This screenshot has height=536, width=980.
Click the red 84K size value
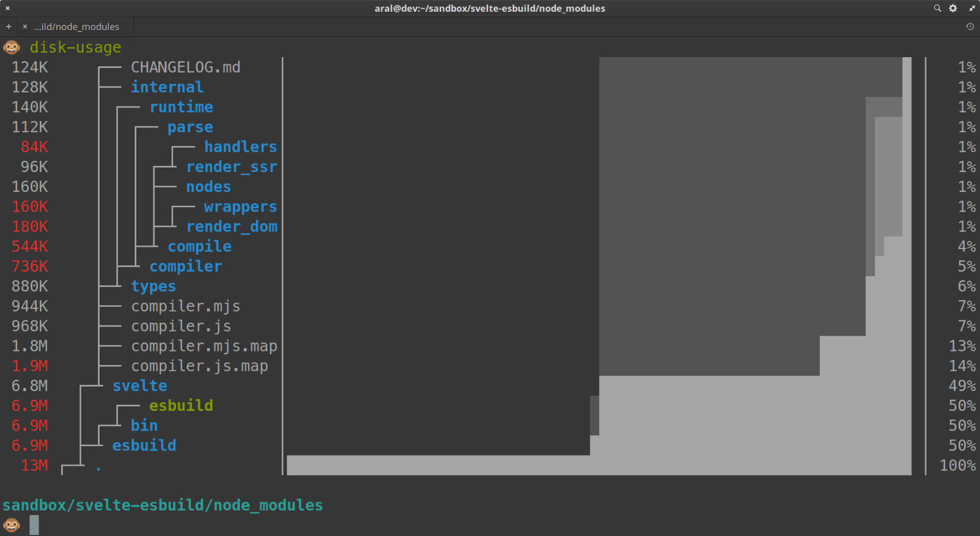[35, 147]
